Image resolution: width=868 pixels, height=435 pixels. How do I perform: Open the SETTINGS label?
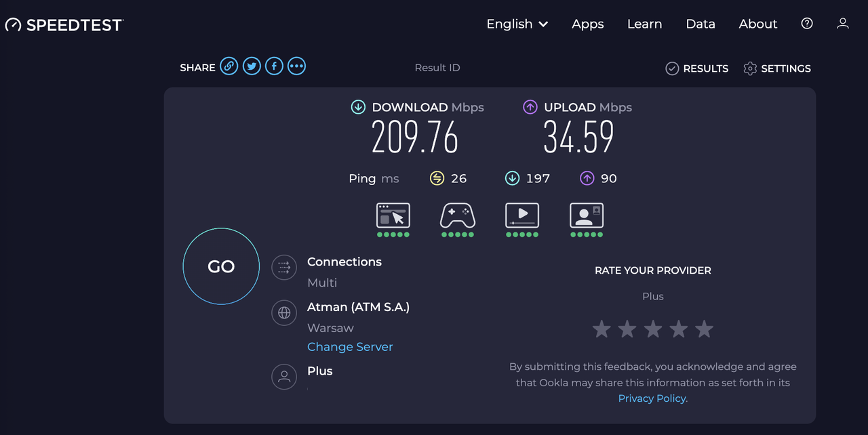coord(786,68)
